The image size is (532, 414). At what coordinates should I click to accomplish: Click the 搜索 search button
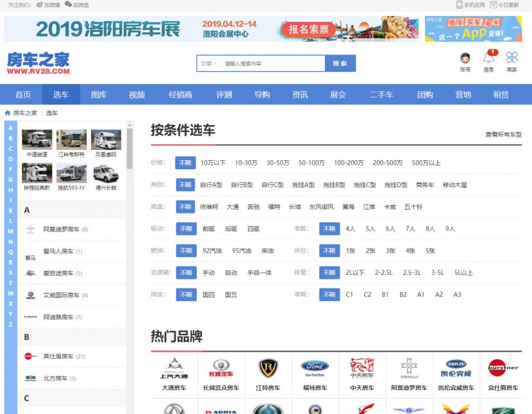coord(341,64)
